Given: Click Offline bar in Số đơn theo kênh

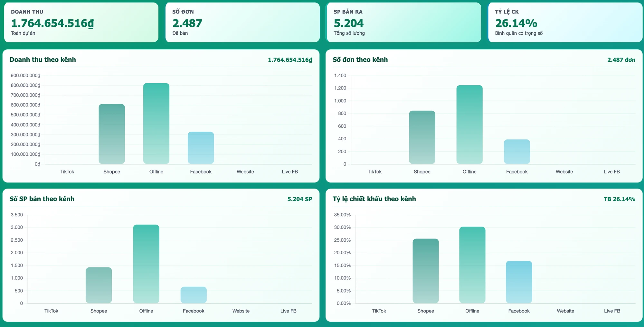Looking at the screenshot, I should pyautogui.click(x=469, y=125).
